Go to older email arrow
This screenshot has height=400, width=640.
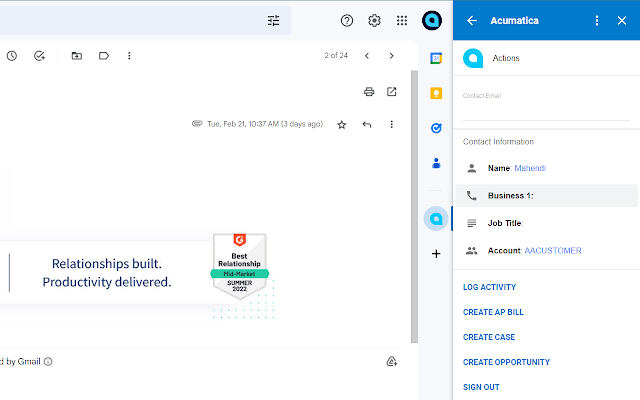click(x=391, y=56)
